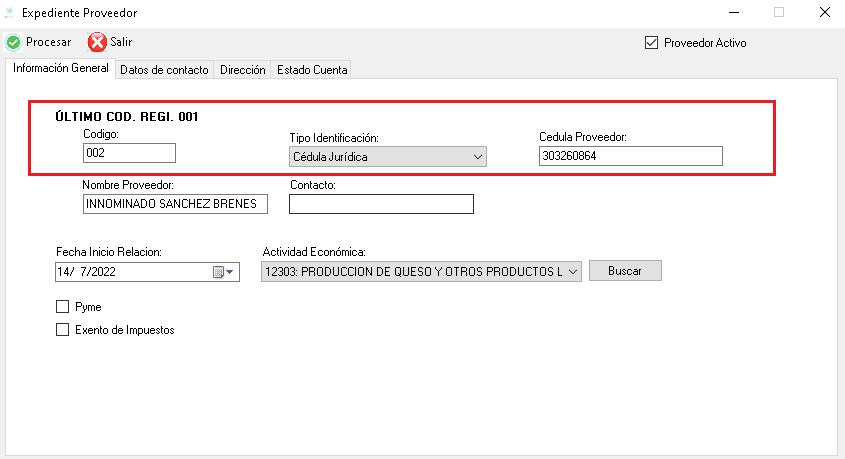Click the Buscar button
The image size is (845, 459).
625,271
